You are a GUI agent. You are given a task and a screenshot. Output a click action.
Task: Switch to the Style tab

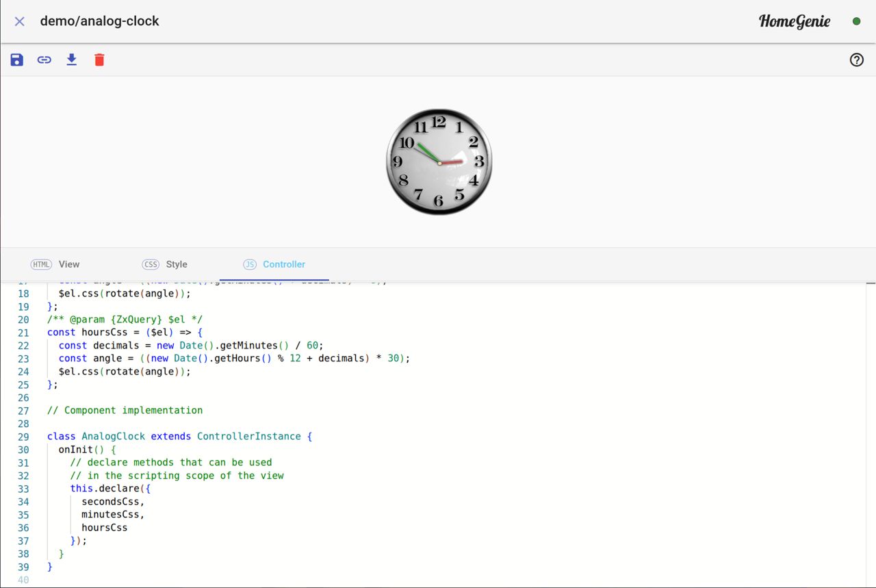point(165,264)
